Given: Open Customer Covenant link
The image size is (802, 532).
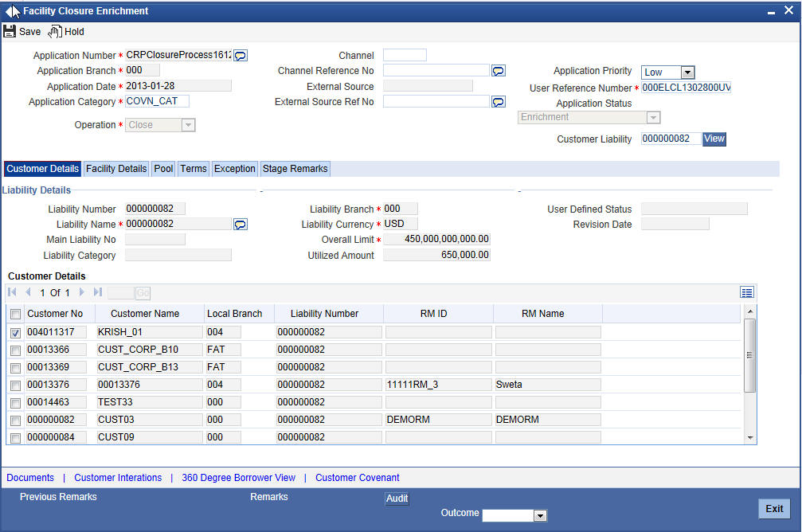Looking at the screenshot, I should point(358,478).
